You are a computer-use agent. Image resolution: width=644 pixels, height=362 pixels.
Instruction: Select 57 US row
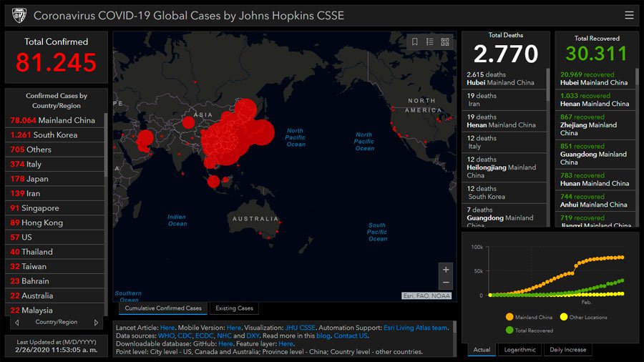[x=54, y=238]
